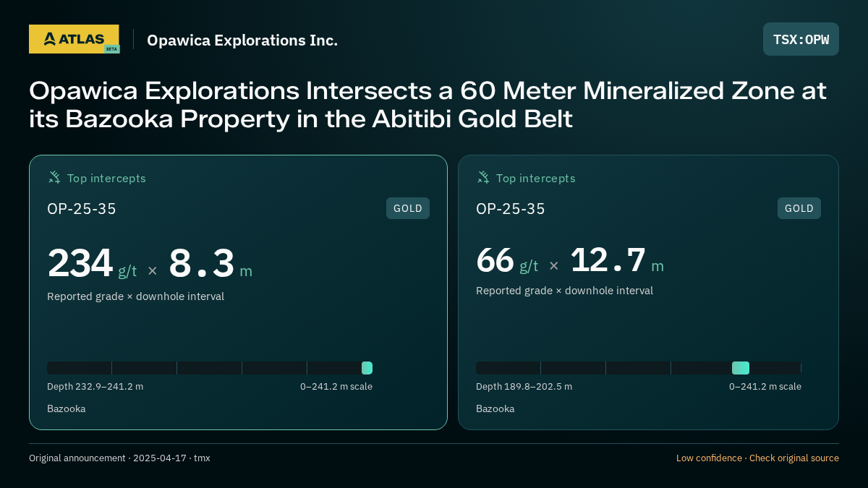
Task: Click 'Original announcement · 2025-04-17 · tmx' footer
Action: click(119, 458)
